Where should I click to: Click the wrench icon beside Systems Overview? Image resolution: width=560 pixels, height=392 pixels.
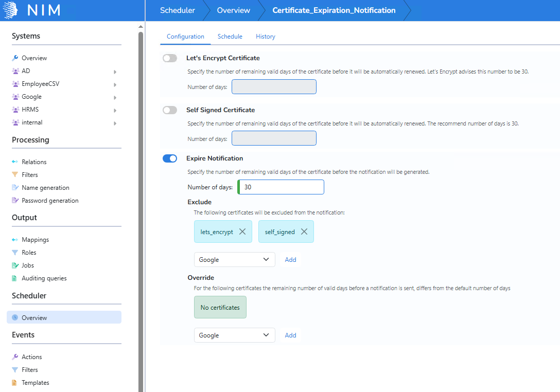[x=15, y=58]
